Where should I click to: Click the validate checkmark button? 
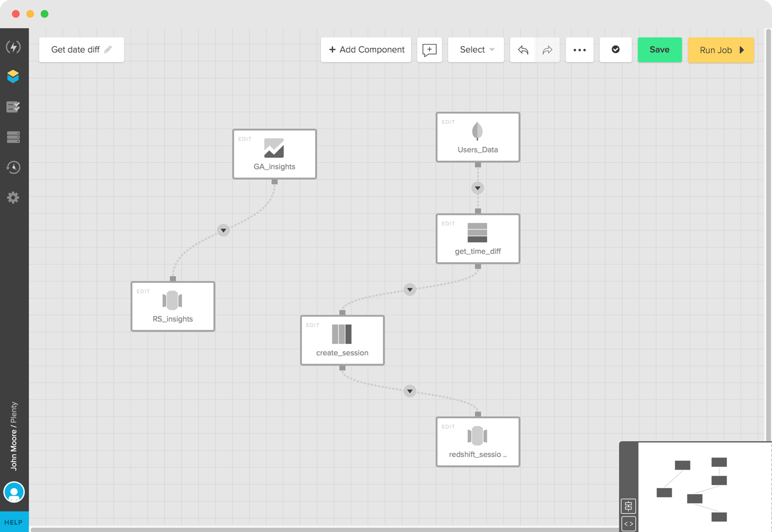pos(616,50)
